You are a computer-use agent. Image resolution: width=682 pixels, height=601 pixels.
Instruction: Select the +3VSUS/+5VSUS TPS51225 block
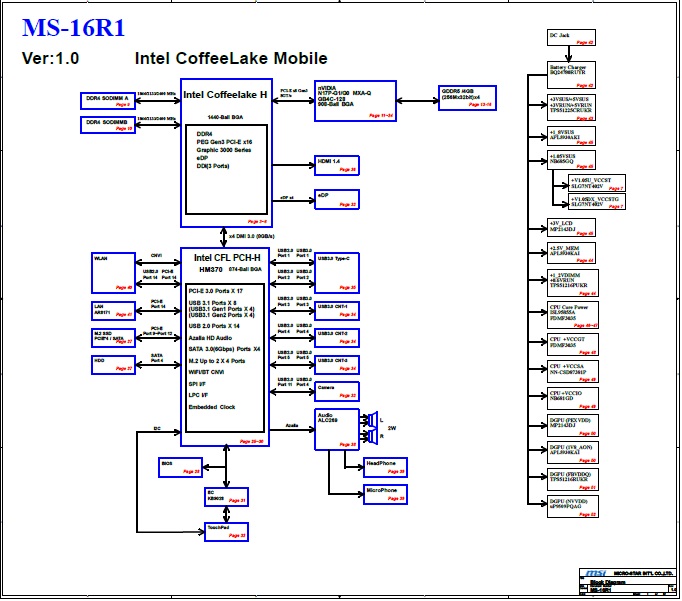coord(571,107)
